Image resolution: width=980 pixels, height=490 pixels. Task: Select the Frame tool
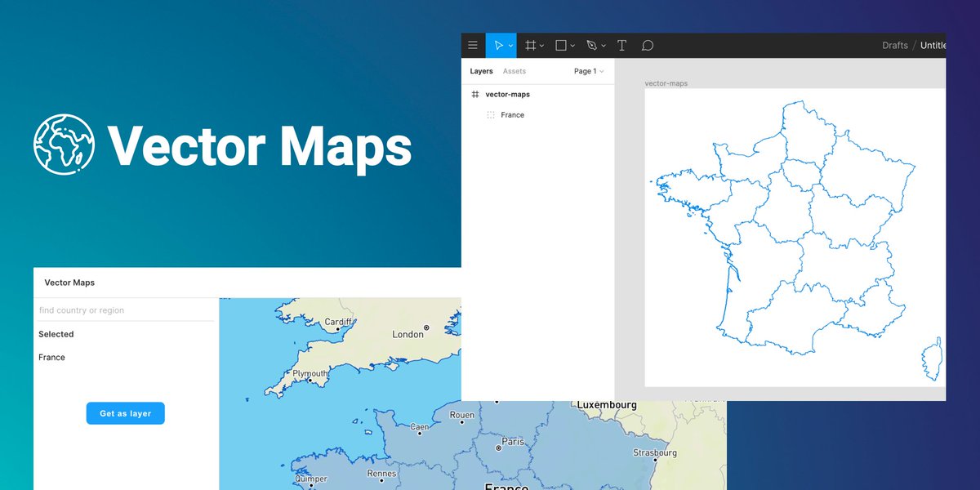pyautogui.click(x=530, y=45)
